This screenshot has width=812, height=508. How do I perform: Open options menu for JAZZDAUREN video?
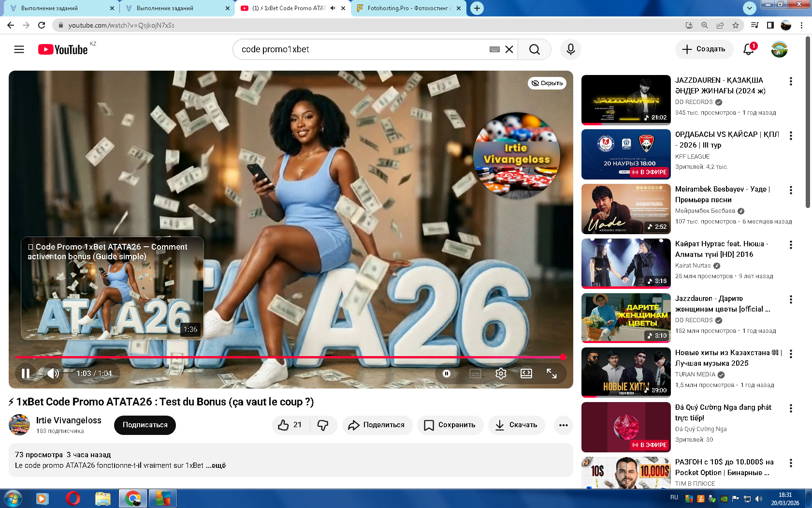tap(791, 81)
